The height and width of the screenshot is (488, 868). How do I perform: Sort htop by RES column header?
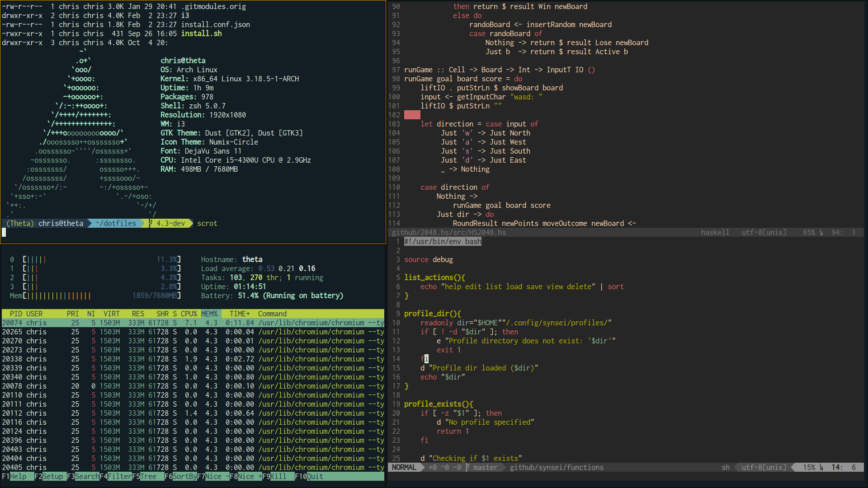point(138,314)
